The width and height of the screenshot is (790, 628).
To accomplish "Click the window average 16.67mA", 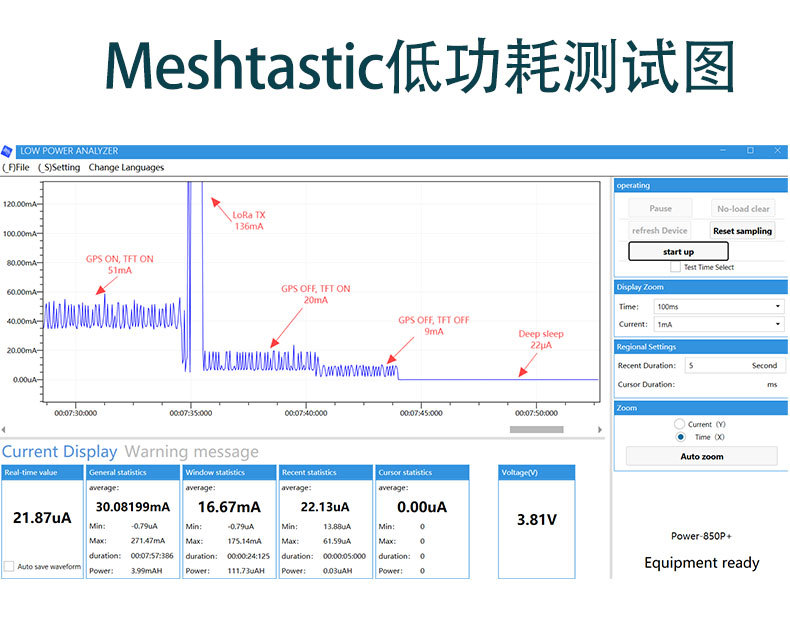I will pos(229,507).
